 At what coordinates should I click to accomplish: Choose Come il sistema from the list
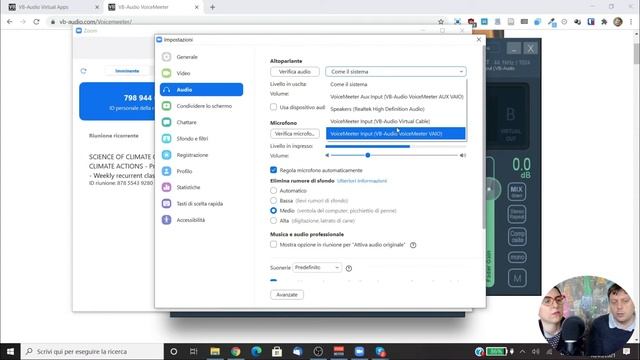[x=396, y=84]
